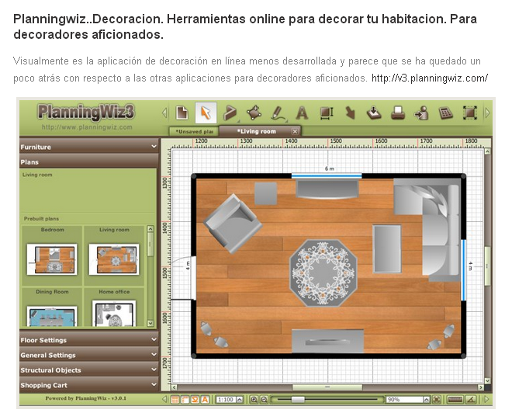Save plan with the download tray icon

tap(374, 113)
